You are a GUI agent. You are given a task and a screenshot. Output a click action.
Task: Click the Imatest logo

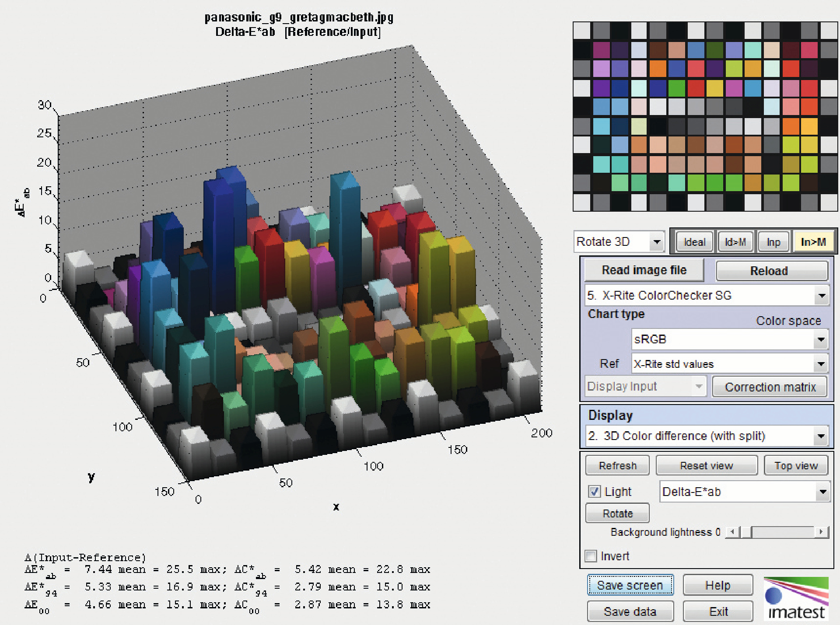(796, 599)
